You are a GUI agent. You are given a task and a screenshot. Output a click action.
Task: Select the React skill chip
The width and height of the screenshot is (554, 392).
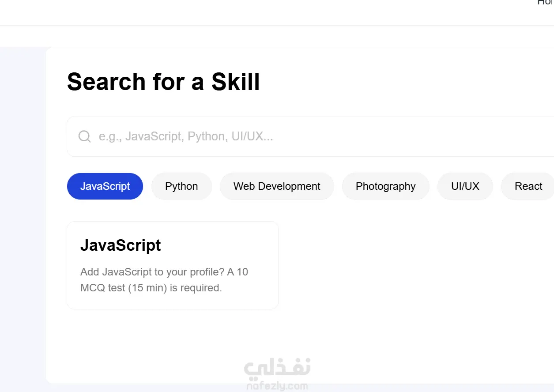(528, 186)
